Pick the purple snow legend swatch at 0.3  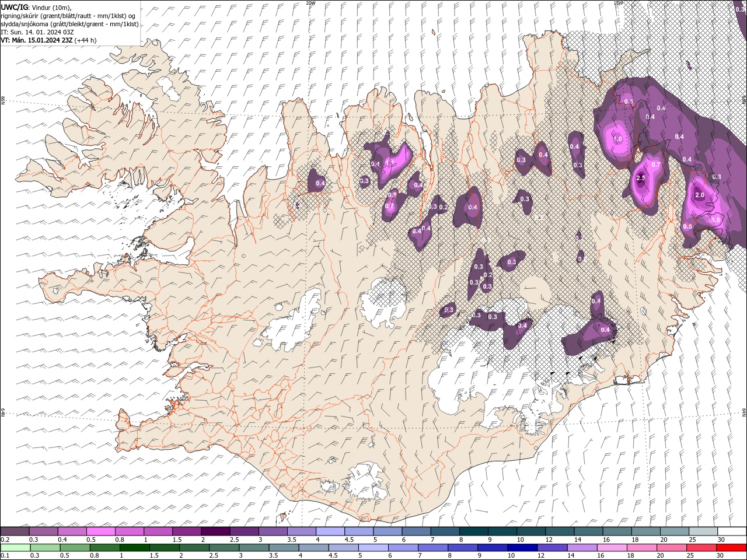[x=43, y=531]
